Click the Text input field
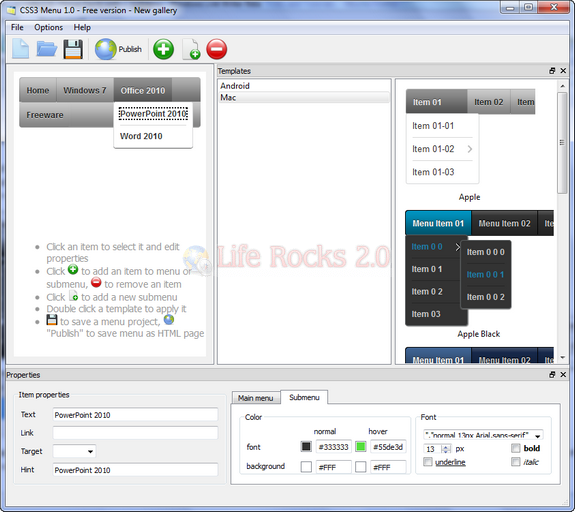The width and height of the screenshot is (575, 512). 135,415
